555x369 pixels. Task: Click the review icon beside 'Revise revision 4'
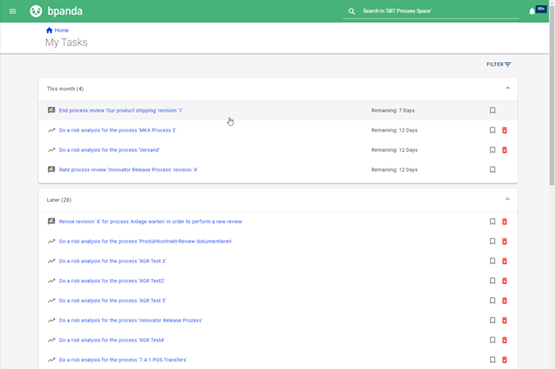click(x=51, y=221)
